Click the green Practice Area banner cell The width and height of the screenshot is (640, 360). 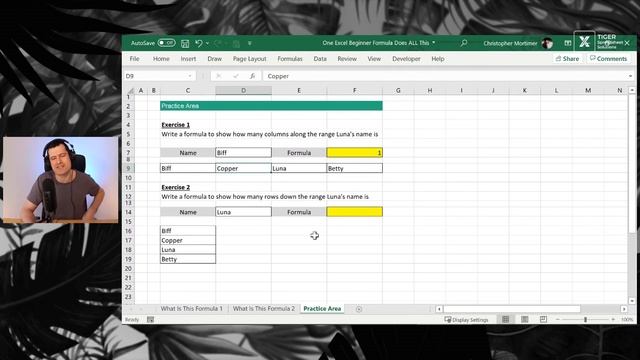pyautogui.click(x=271, y=106)
